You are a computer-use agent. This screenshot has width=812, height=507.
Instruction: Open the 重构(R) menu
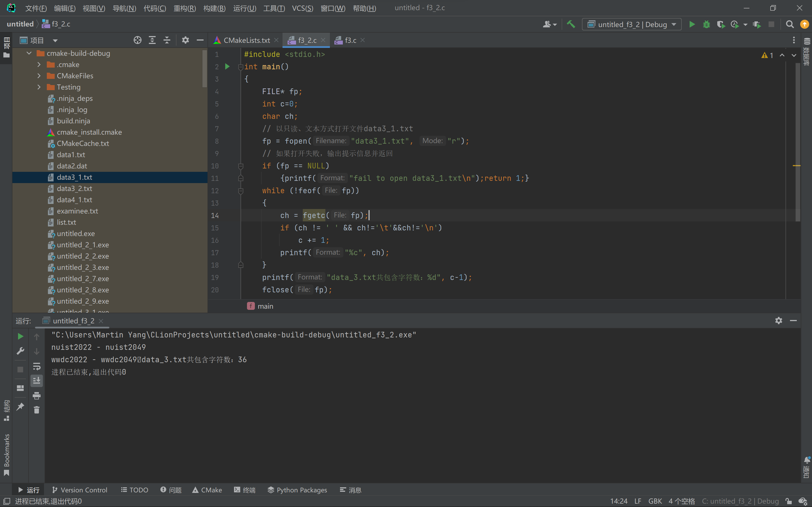(x=185, y=8)
